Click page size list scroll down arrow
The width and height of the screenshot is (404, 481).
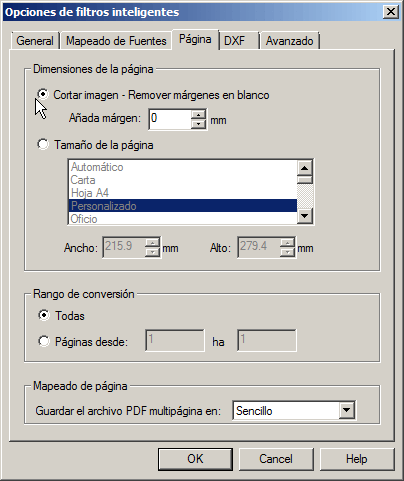click(304, 216)
